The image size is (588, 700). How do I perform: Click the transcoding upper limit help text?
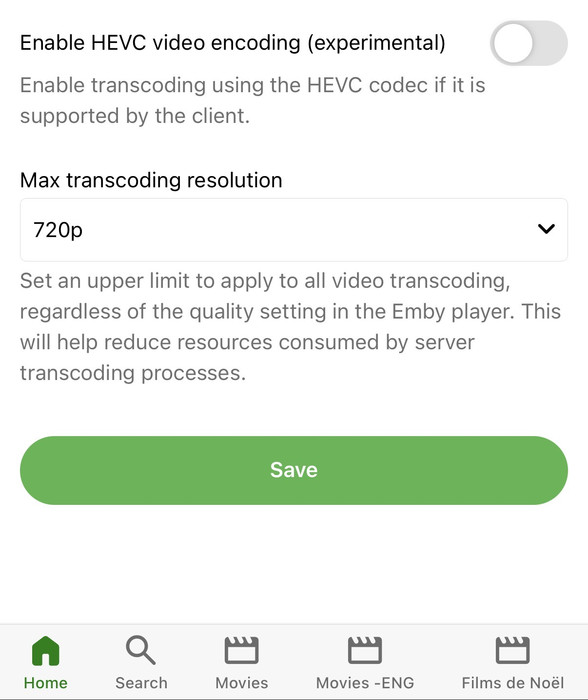point(291,327)
